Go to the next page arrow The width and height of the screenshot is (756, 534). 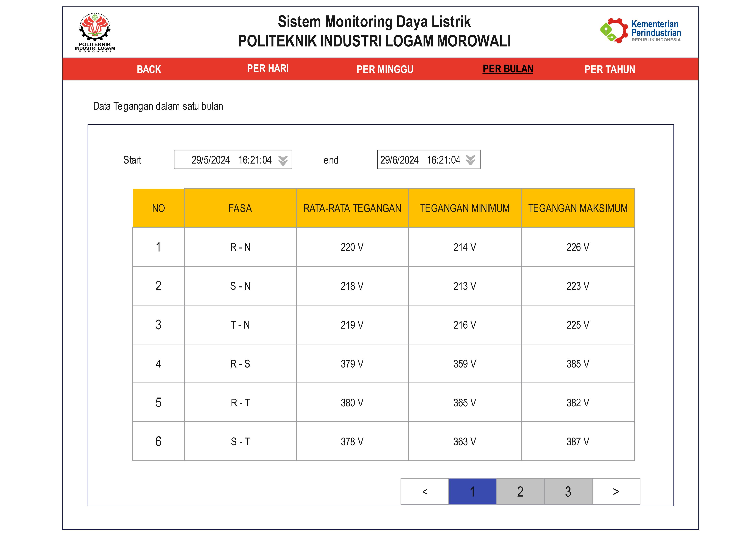click(616, 492)
